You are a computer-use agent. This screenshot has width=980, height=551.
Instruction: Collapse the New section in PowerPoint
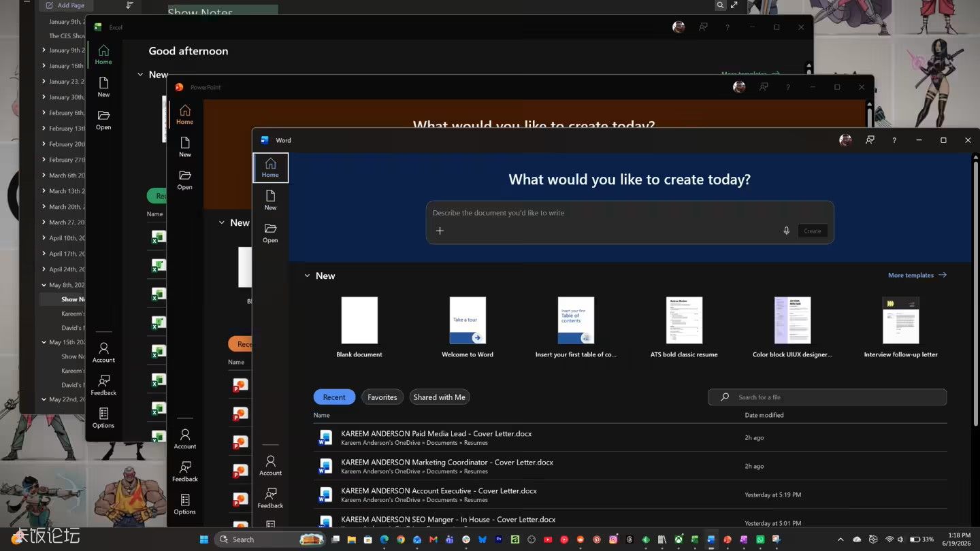coord(221,222)
